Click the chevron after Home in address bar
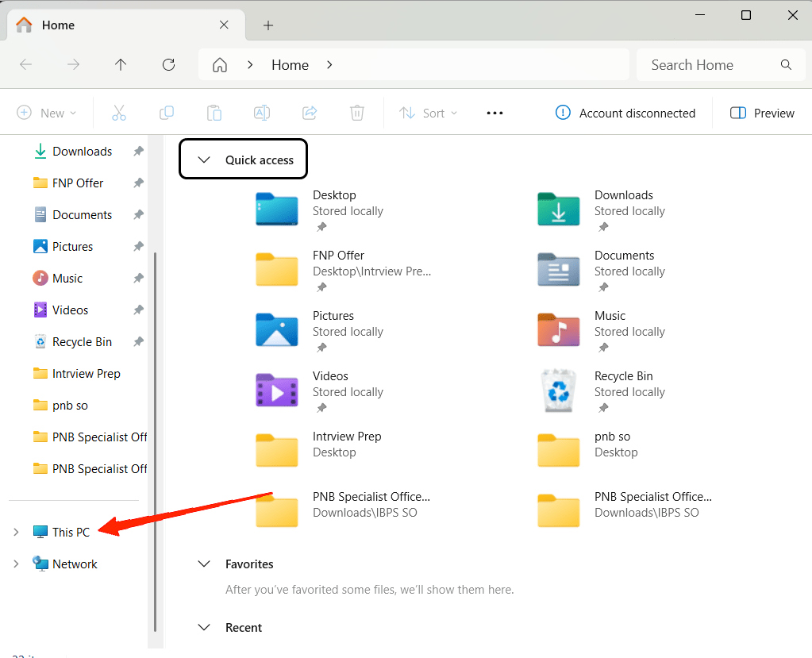 click(329, 65)
